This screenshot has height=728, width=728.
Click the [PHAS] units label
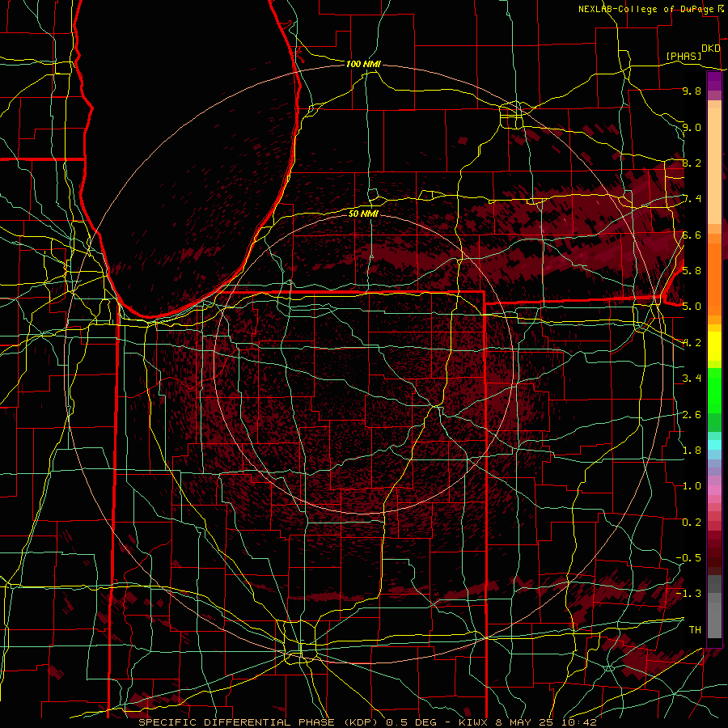coord(684,56)
